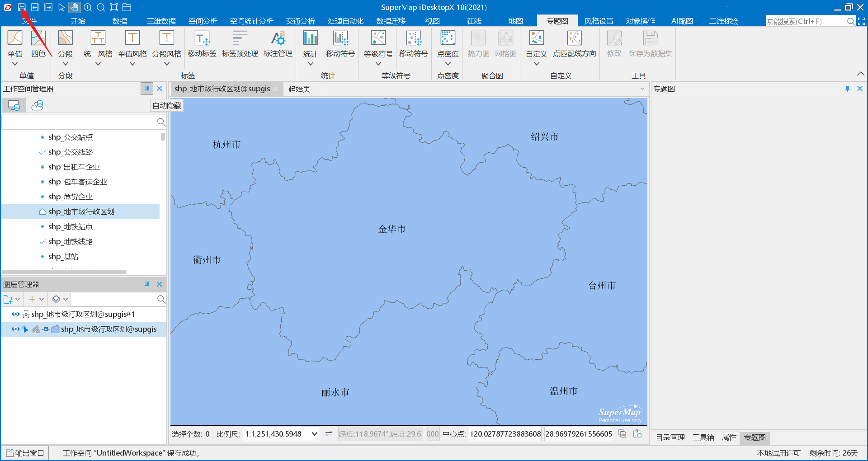868x461 pixels.
Task: Open the 风格设置 ribbon tab
Action: click(599, 21)
